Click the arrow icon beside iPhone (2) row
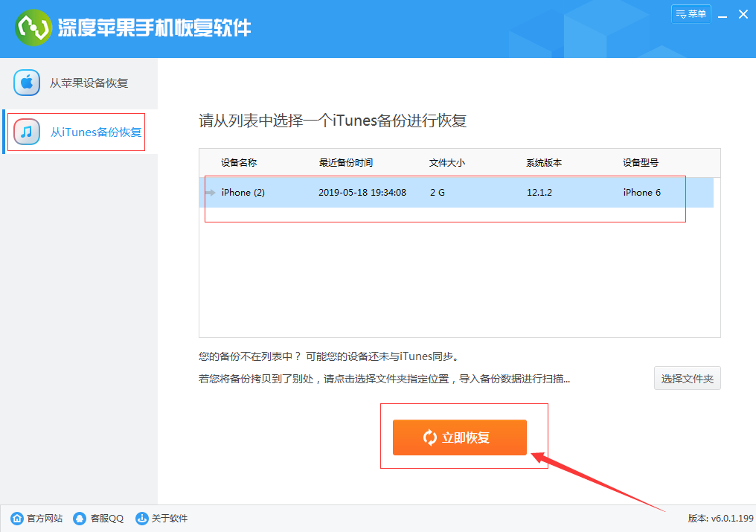 pyautogui.click(x=211, y=193)
